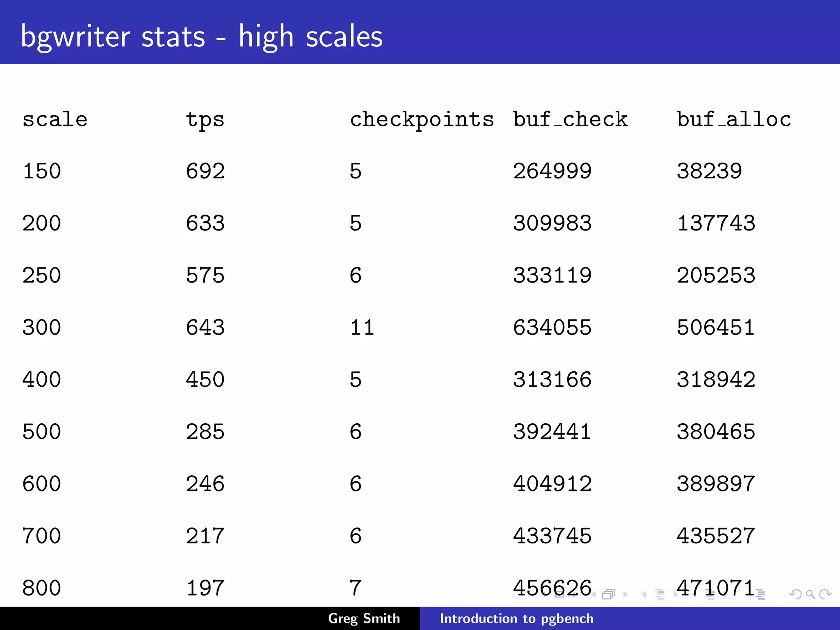Click tps value 692
This screenshot has height=630, width=840.
[205, 171]
